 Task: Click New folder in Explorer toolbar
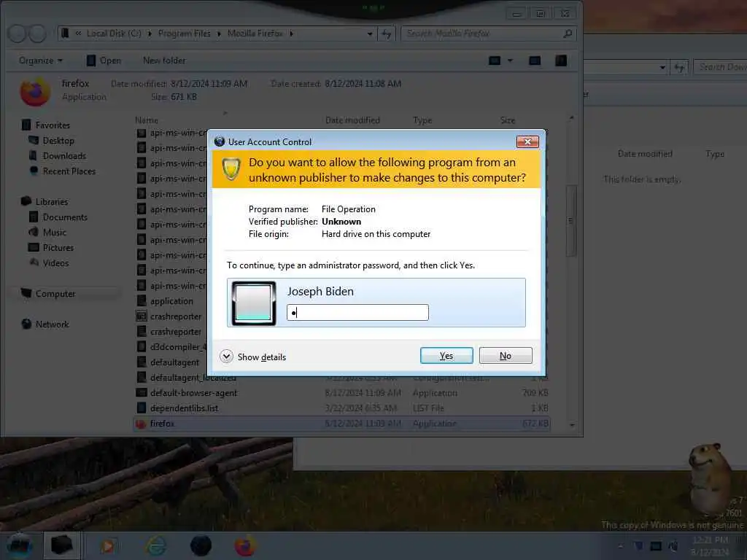point(164,61)
